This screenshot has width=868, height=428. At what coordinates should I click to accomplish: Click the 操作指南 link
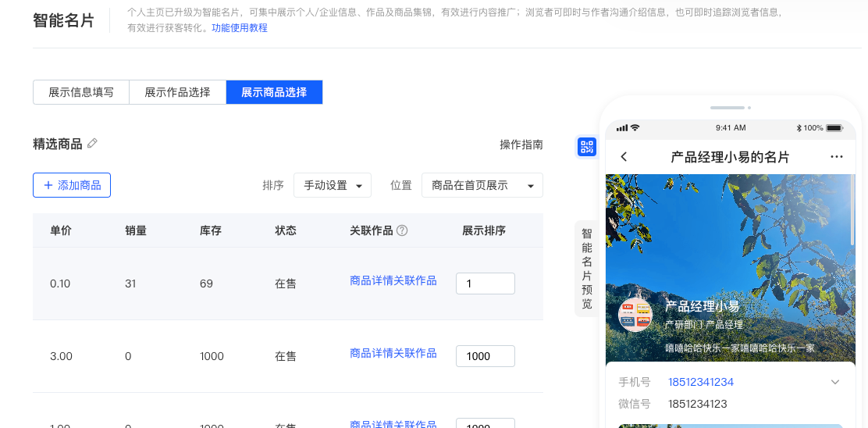[521, 144]
